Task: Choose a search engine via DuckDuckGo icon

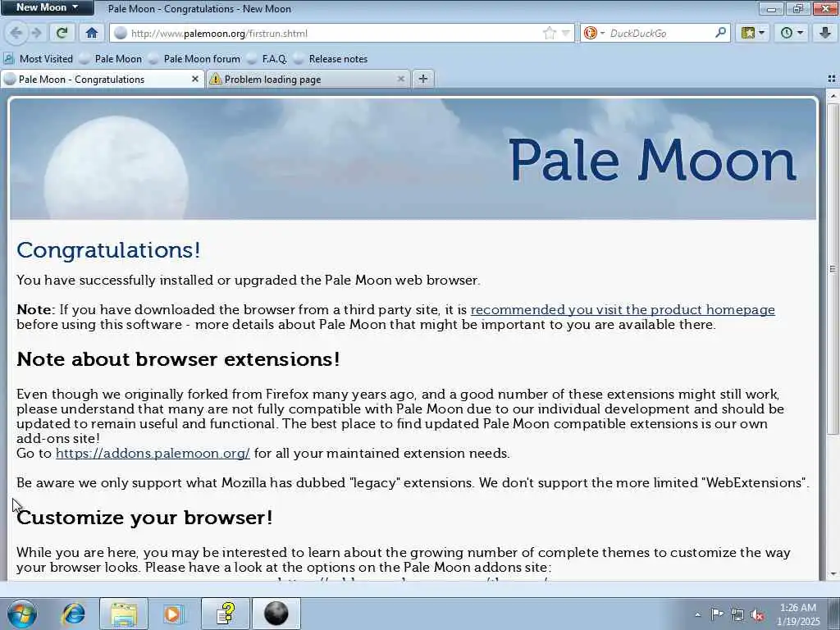Action: [594, 33]
